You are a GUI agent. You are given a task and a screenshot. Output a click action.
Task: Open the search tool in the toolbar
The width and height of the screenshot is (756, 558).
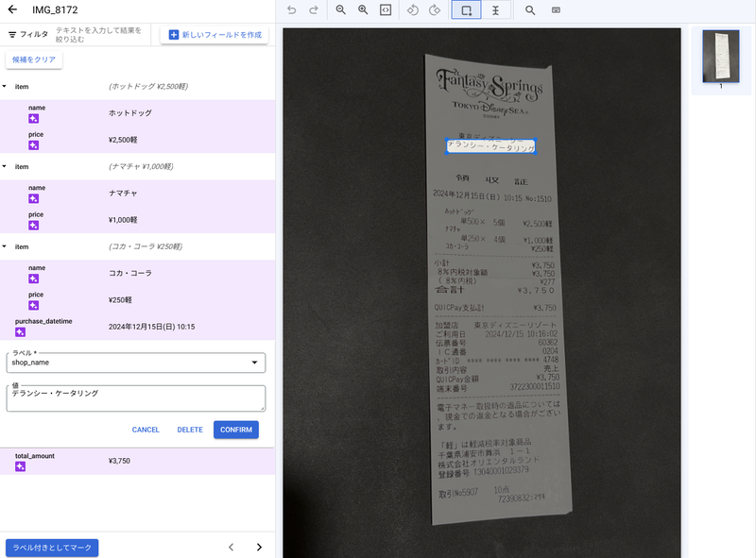coord(530,10)
